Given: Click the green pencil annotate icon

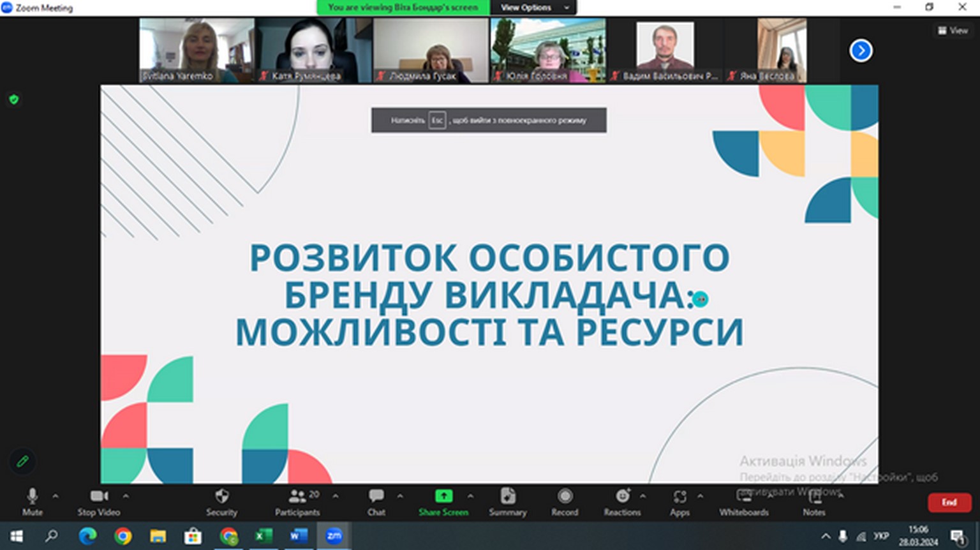Looking at the screenshot, I should click(x=22, y=461).
